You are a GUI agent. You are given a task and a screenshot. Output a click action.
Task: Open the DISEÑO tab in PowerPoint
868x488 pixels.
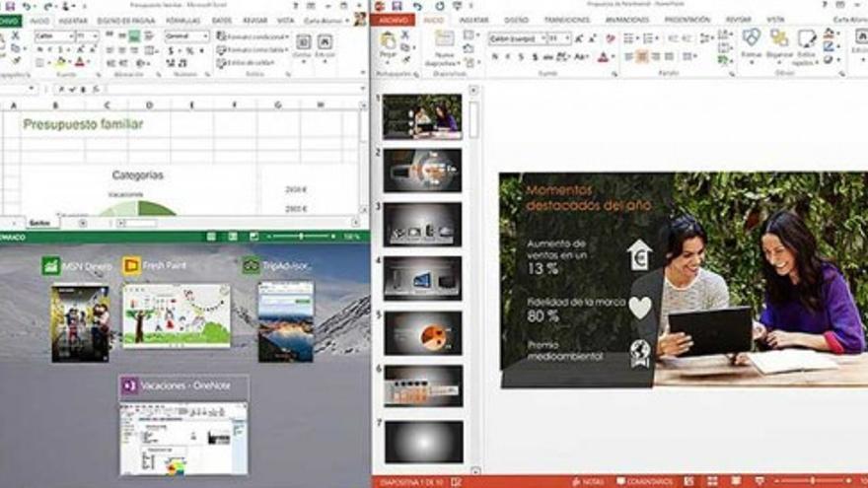[516, 20]
